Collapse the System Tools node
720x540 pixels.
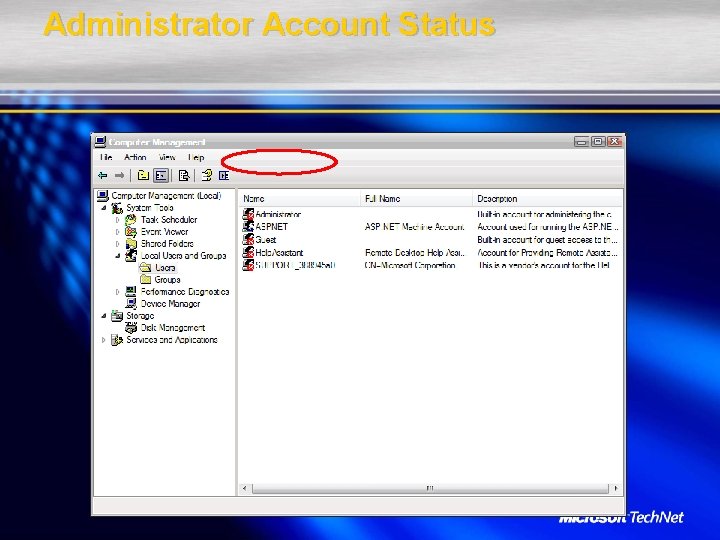104,208
